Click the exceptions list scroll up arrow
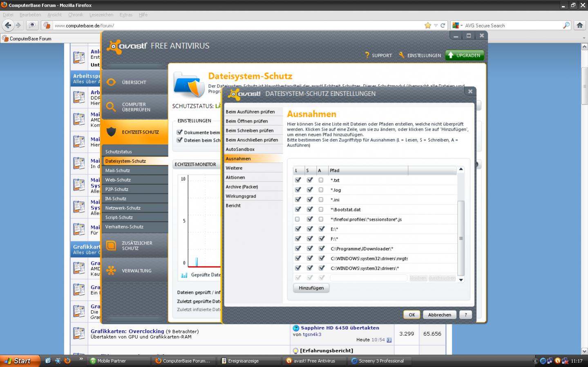 (x=461, y=169)
